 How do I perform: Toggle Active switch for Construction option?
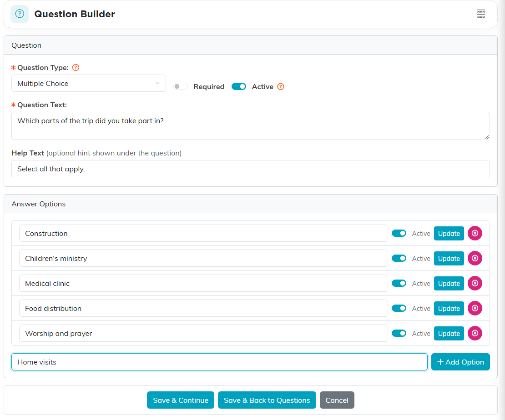(x=399, y=233)
